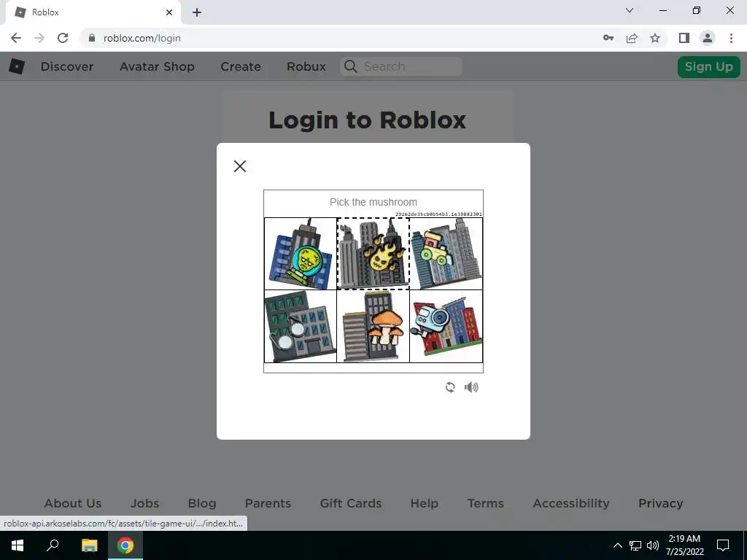Screen dimensions: 747x560
Task: Switch to audio captcha challenge
Action: [x=471, y=387]
